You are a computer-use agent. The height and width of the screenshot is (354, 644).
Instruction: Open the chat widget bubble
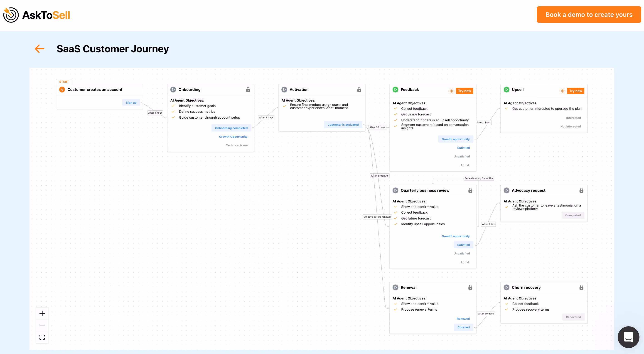(628, 337)
